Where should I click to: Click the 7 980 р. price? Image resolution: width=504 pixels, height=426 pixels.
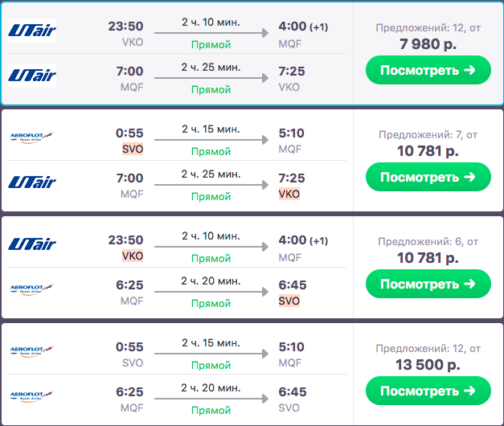(428, 44)
